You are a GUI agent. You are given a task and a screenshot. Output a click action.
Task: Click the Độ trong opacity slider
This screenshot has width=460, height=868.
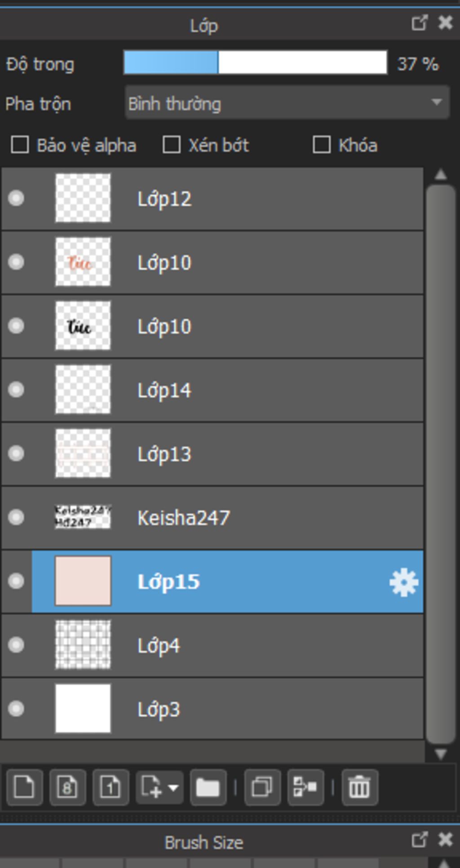(x=255, y=62)
